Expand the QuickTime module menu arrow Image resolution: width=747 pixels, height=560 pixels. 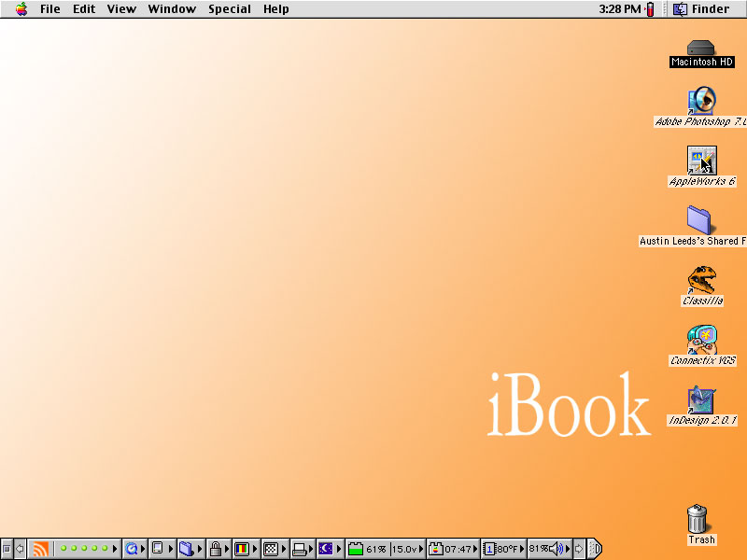(143, 549)
